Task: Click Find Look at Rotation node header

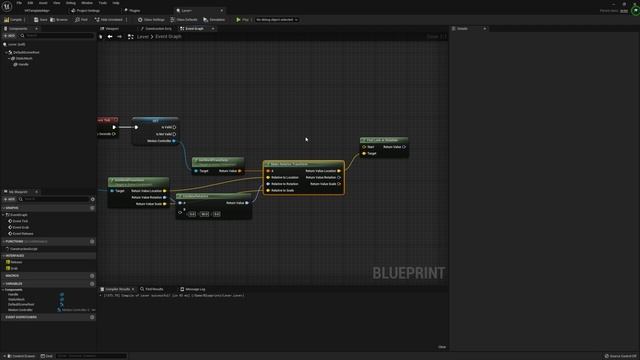Action: click(x=384, y=140)
